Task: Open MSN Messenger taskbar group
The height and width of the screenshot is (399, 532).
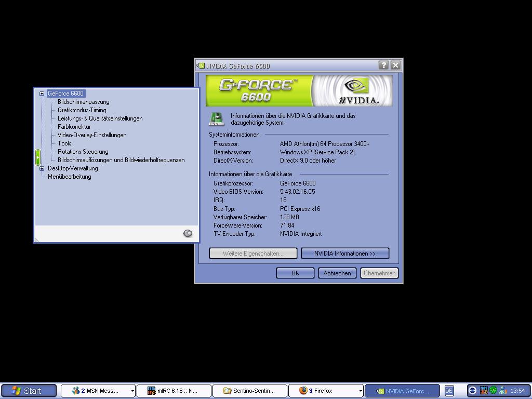Action: 98,391
